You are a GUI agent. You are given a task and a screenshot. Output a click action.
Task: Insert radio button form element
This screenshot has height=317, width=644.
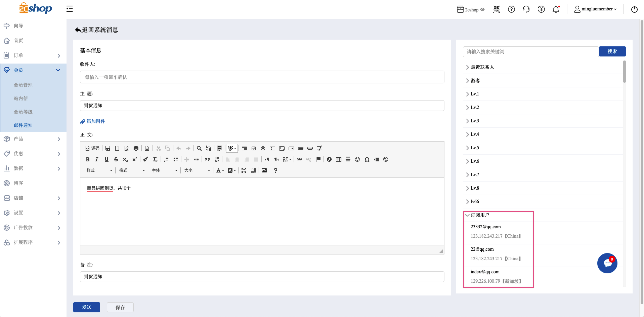click(x=263, y=148)
